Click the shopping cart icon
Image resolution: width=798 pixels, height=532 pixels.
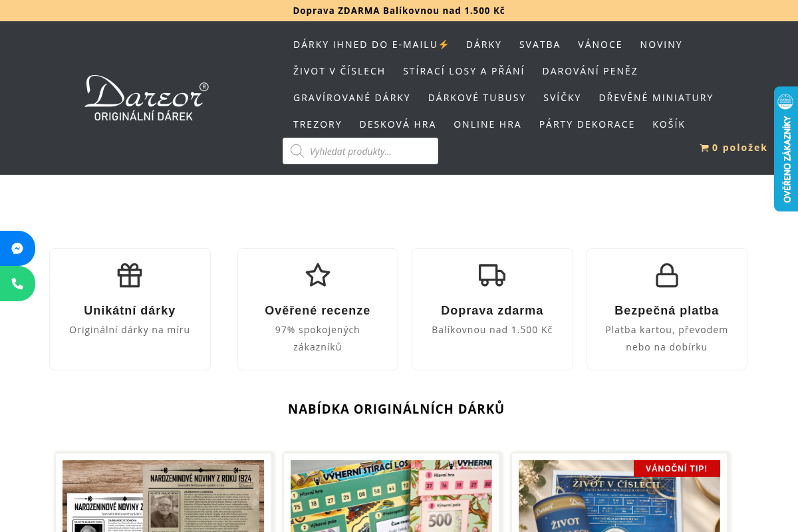point(704,148)
